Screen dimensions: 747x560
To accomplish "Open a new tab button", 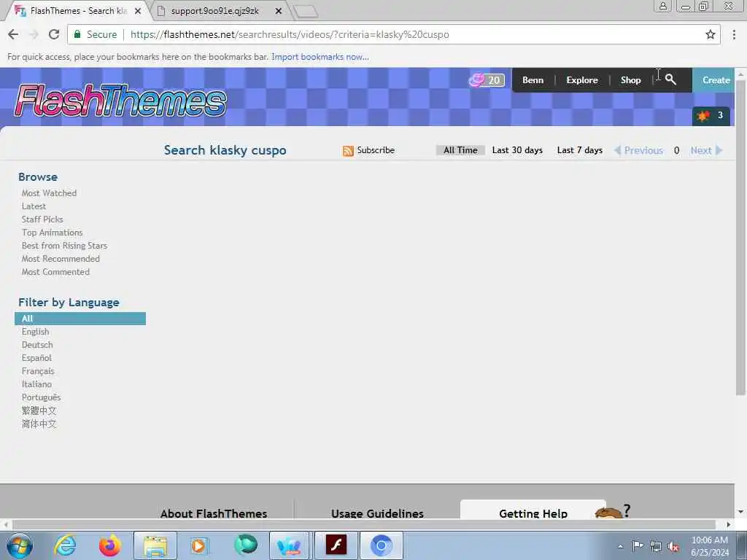I will tap(306, 11).
